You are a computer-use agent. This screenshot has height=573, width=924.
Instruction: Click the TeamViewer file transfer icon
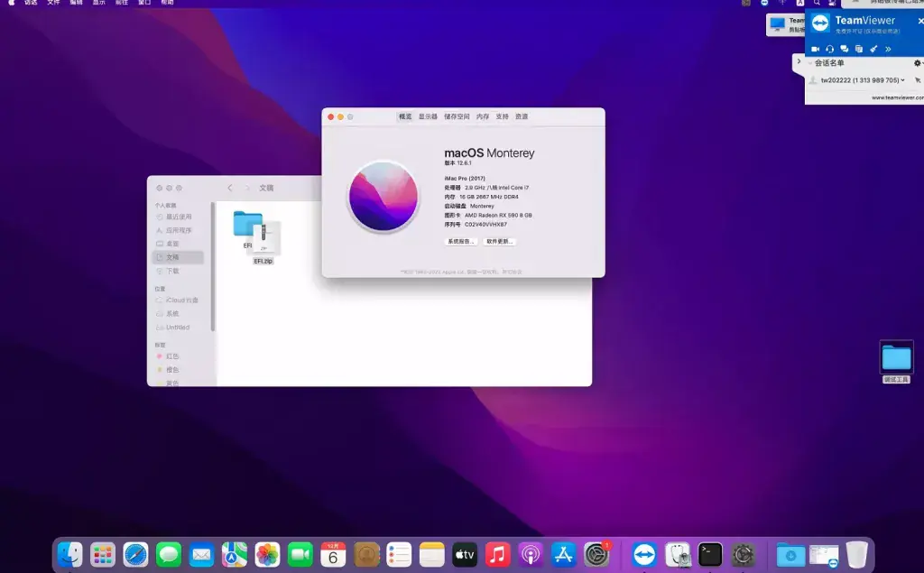[859, 49]
